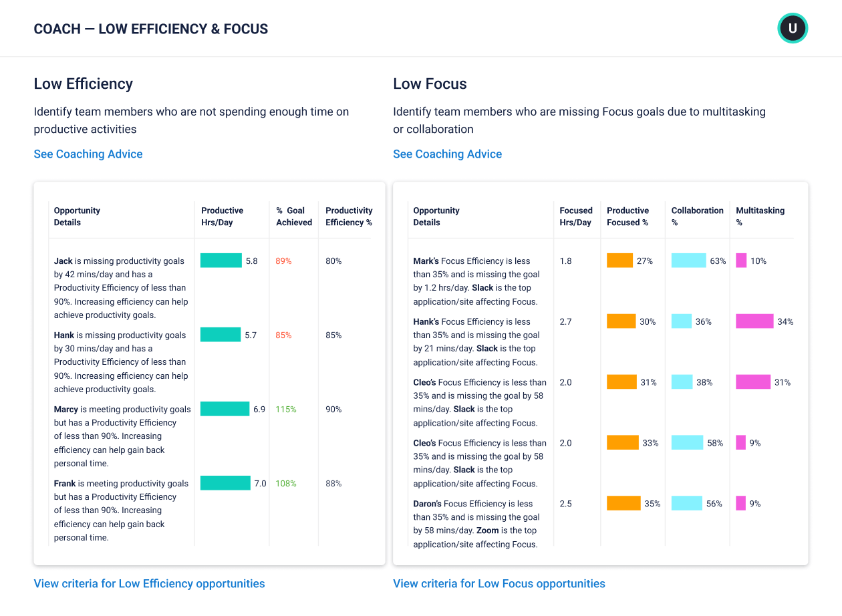Viewport: 842px width, 616px height.
Task: Click the % Goal Achieved column header
Action: pos(294,216)
